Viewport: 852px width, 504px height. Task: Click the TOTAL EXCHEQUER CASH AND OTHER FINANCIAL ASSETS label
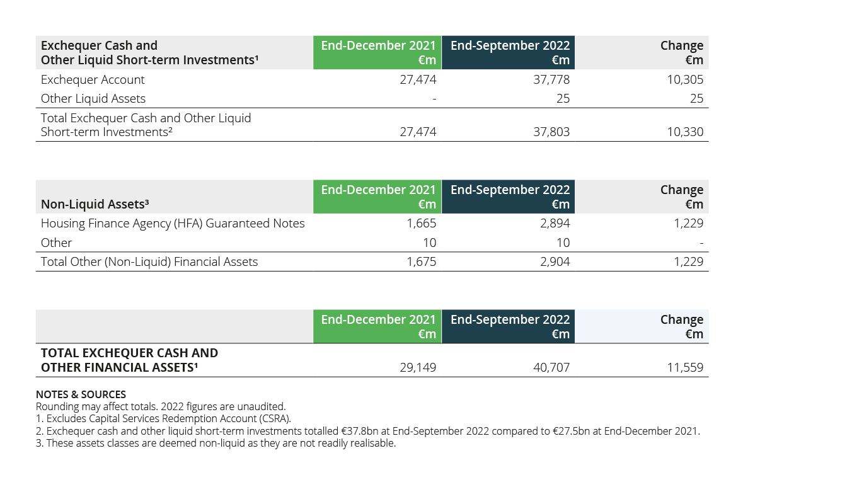[x=129, y=360]
